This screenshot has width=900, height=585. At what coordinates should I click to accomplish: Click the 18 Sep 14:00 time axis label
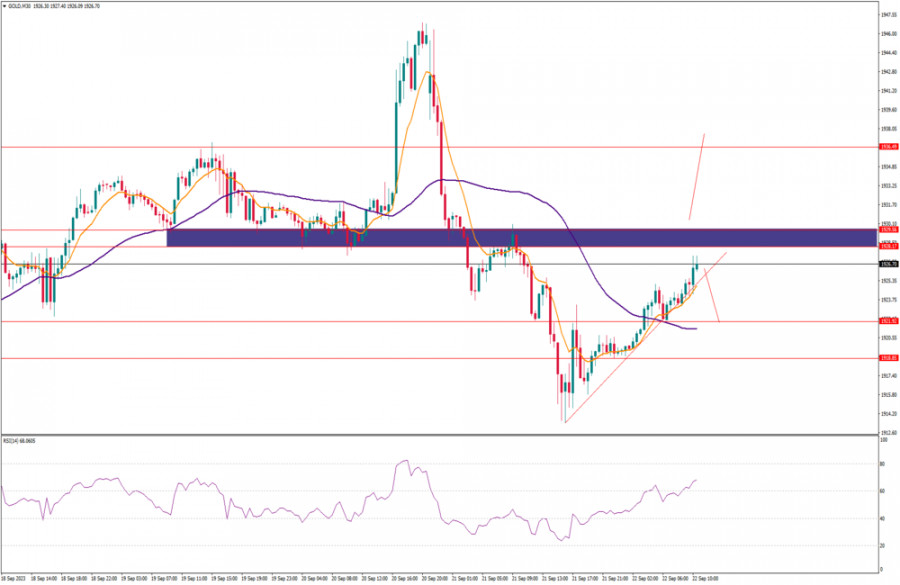tap(44, 579)
